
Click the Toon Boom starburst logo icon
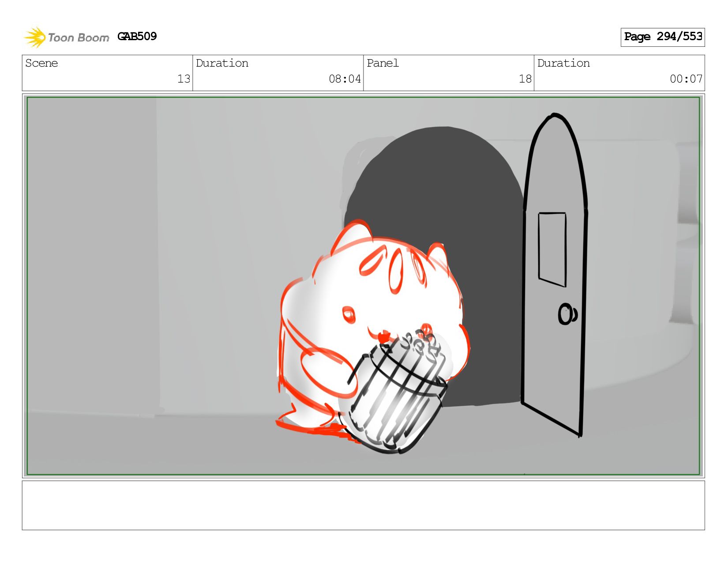click(x=35, y=37)
